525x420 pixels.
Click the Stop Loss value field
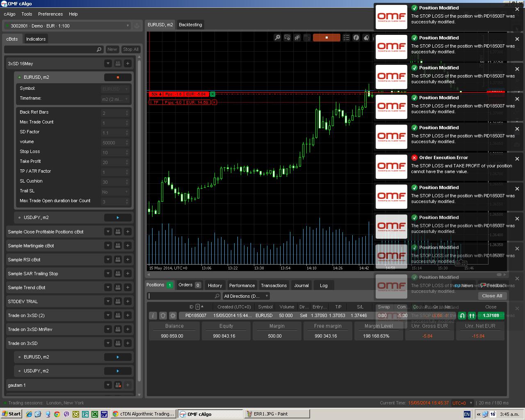click(x=115, y=152)
